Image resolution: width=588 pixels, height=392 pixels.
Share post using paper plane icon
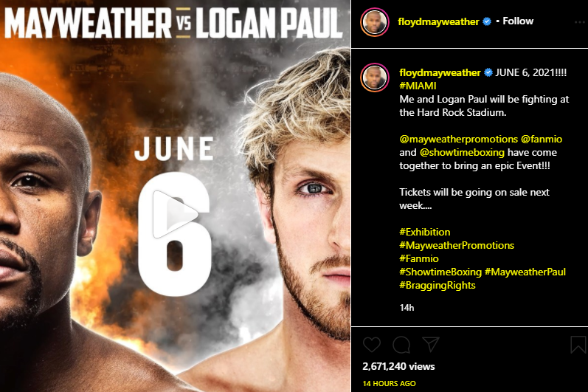click(431, 344)
